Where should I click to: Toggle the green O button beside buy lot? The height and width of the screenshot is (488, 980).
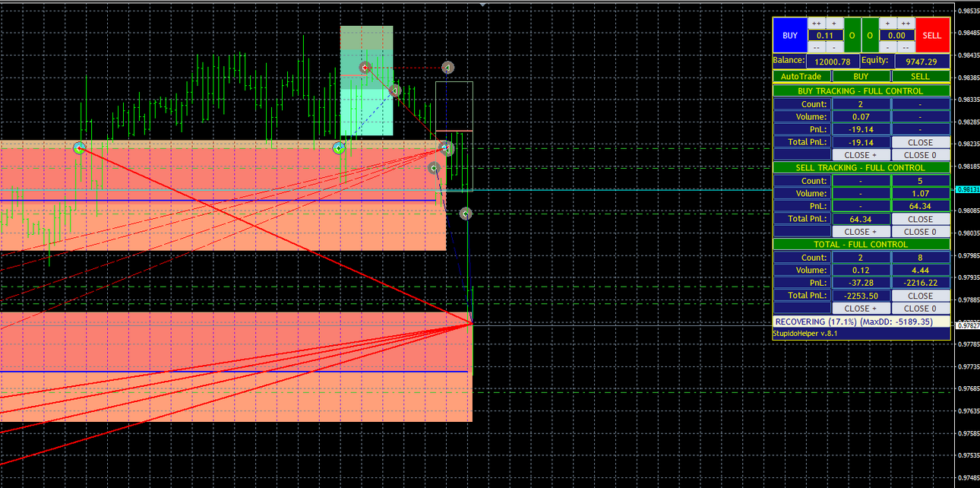tap(852, 35)
